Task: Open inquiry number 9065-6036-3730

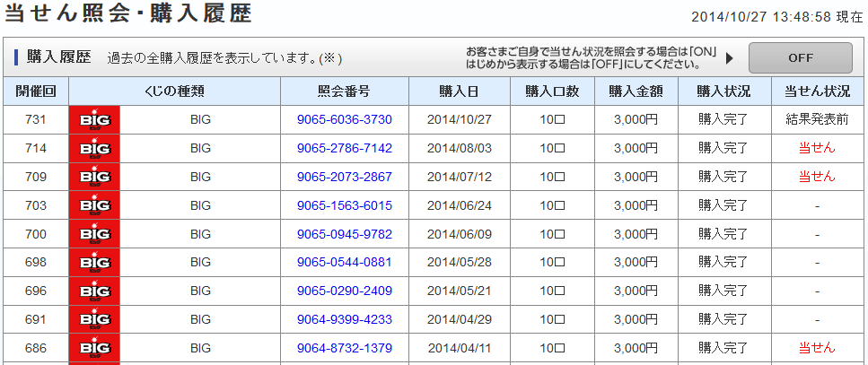Action: 345,119
